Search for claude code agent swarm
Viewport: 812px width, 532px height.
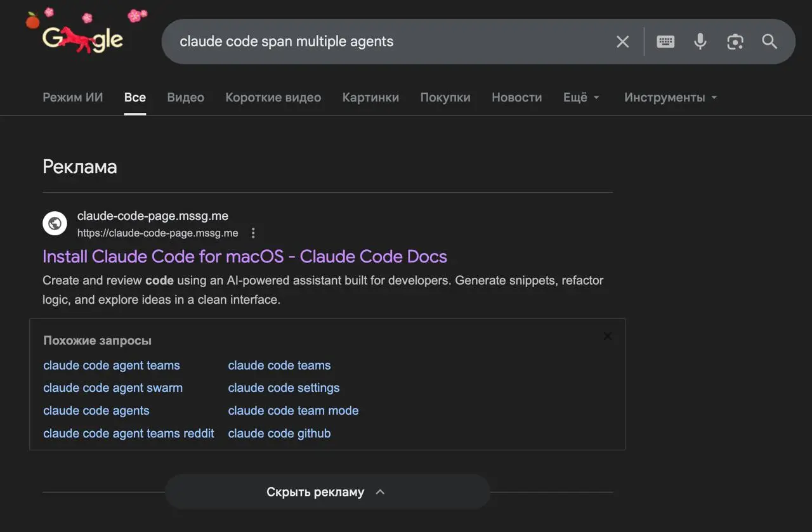pos(113,388)
